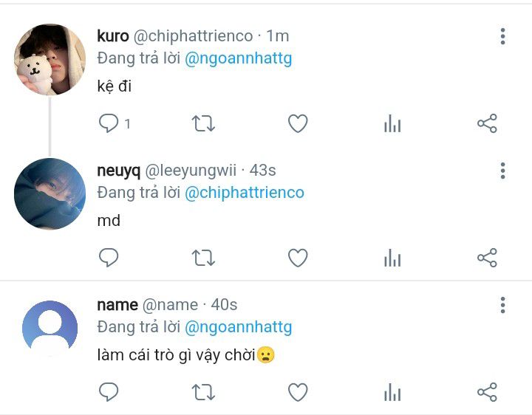The height and width of the screenshot is (415, 532).
Task: View analytics for kuro's tweet
Action: point(392,124)
